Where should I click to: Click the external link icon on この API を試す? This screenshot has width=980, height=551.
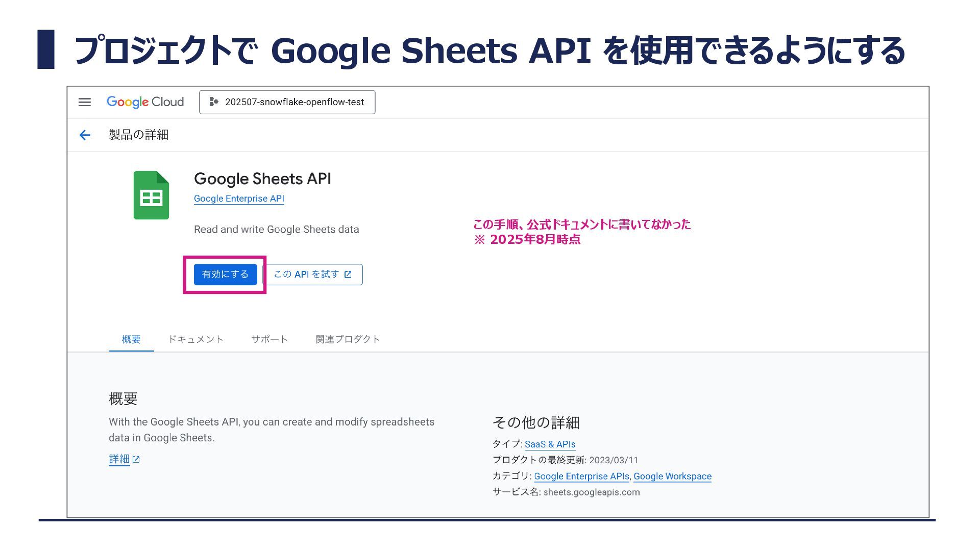click(348, 274)
